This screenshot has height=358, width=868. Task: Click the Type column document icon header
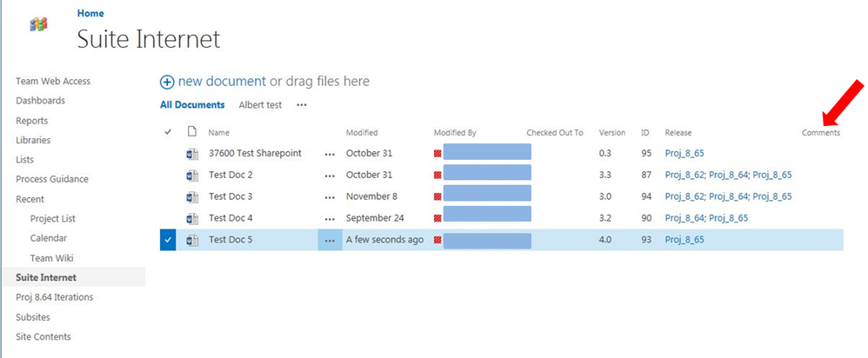(x=192, y=132)
